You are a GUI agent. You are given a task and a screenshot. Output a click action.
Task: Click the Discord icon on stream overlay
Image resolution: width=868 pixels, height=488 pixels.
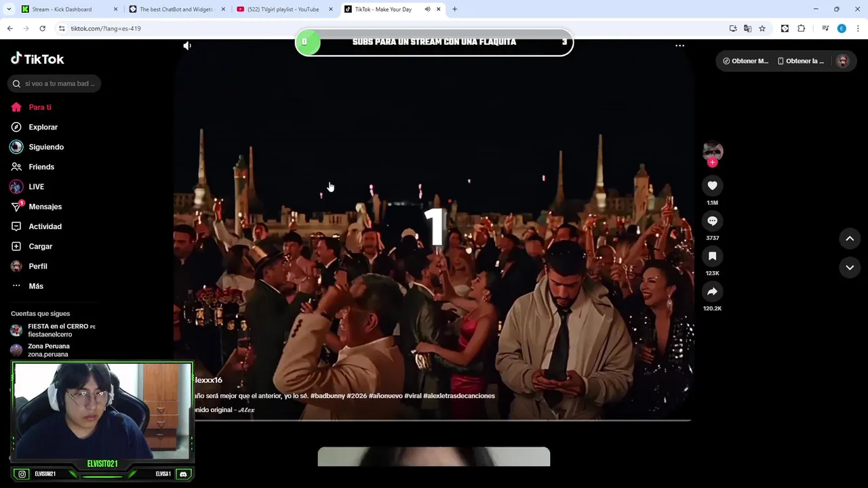[183, 474]
